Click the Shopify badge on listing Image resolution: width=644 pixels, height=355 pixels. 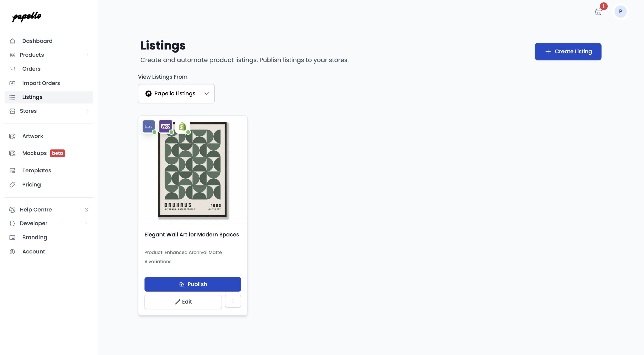coord(182,126)
